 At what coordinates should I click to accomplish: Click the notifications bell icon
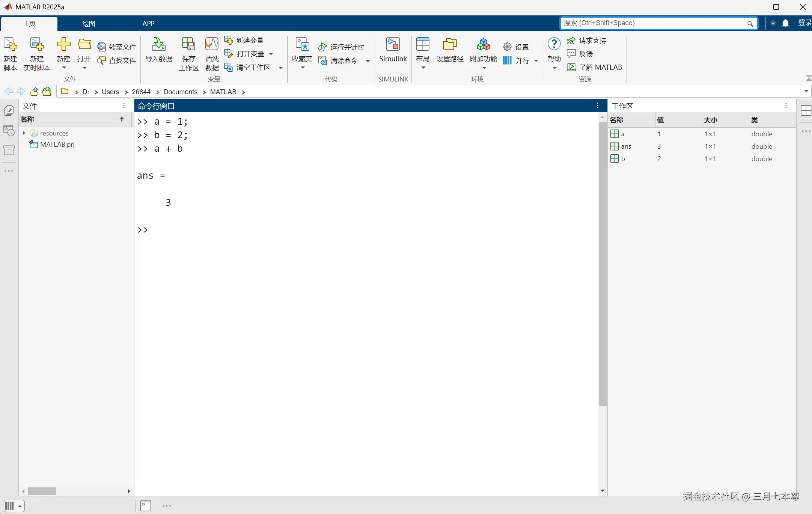[785, 23]
